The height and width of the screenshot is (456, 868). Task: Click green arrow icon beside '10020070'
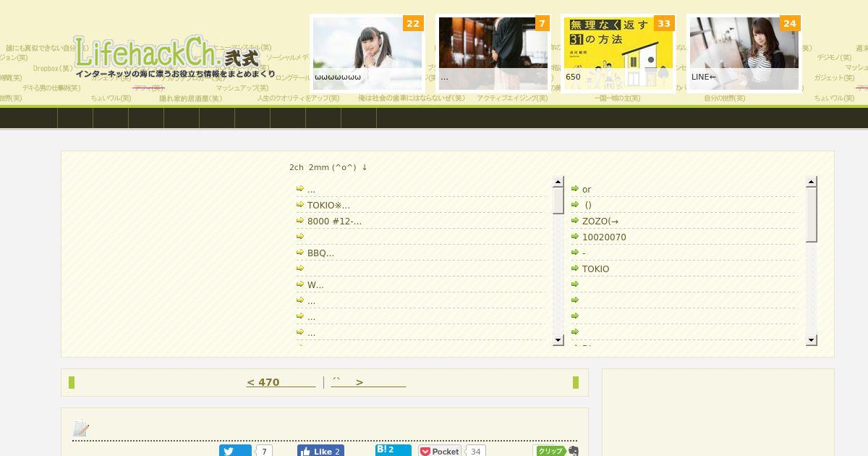pos(575,236)
